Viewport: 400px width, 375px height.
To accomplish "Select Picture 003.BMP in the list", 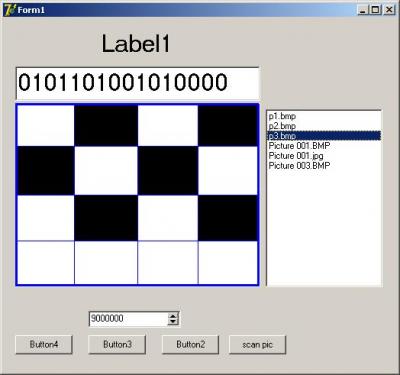I will click(324, 166).
